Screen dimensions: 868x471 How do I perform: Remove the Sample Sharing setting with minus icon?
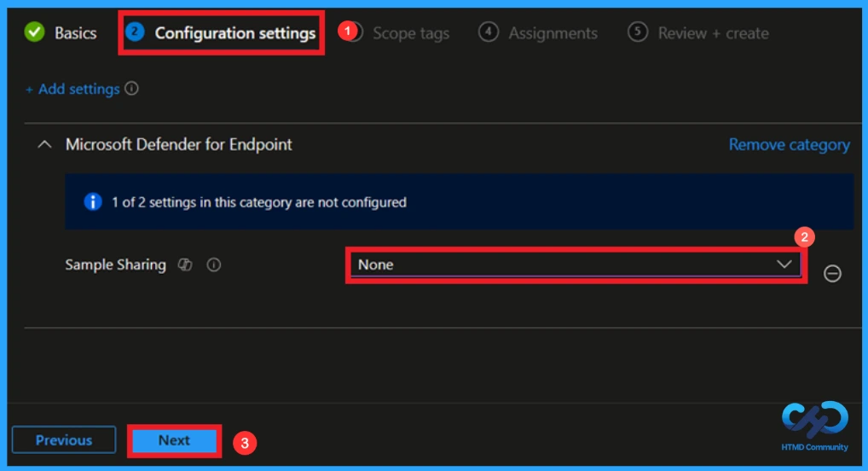[832, 273]
